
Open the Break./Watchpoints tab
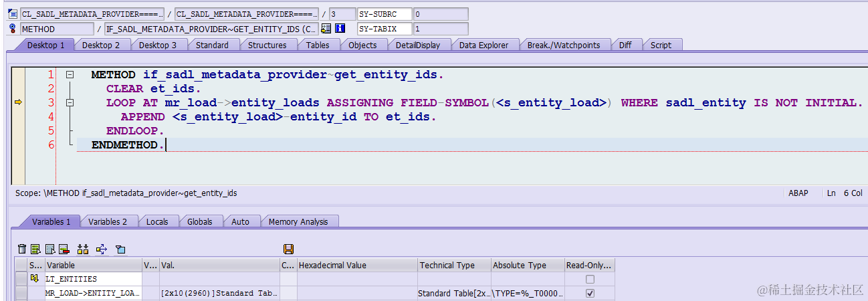[564, 45]
